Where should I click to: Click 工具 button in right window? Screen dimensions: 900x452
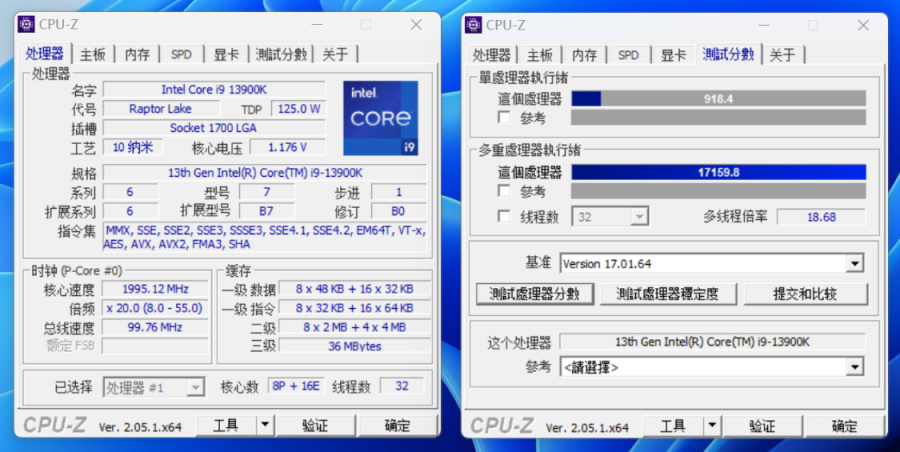[x=673, y=426]
